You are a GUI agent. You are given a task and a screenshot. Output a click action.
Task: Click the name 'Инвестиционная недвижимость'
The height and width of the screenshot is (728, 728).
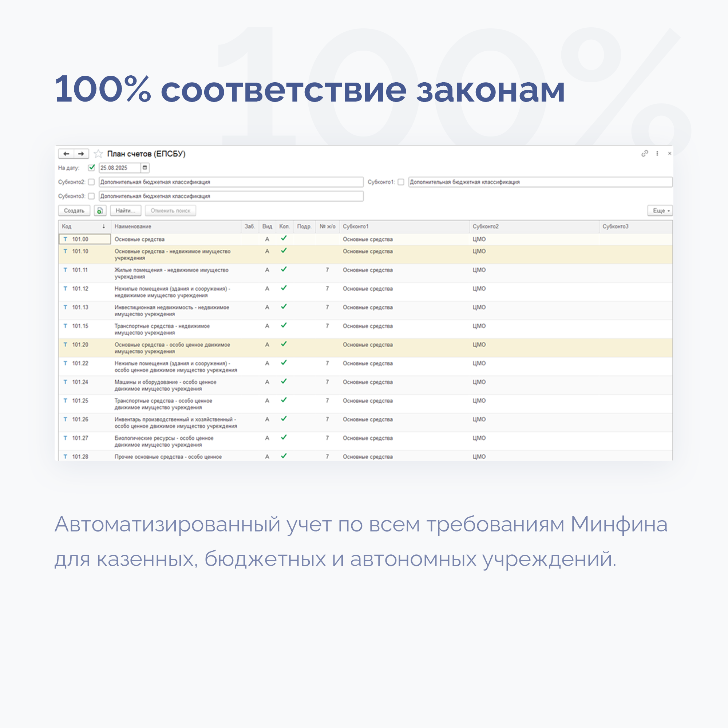pyautogui.click(x=153, y=308)
